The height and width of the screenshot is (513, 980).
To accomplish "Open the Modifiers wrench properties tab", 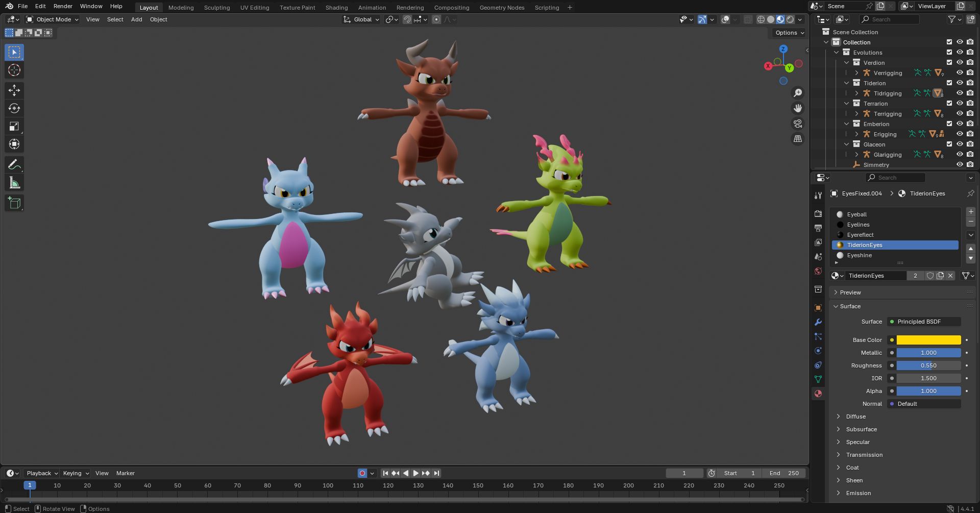I will click(818, 322).
